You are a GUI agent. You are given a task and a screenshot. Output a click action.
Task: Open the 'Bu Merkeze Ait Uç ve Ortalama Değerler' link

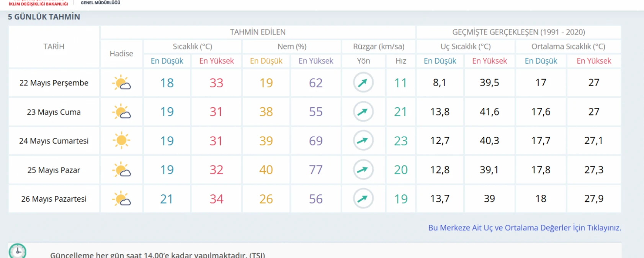click(525, 228)
